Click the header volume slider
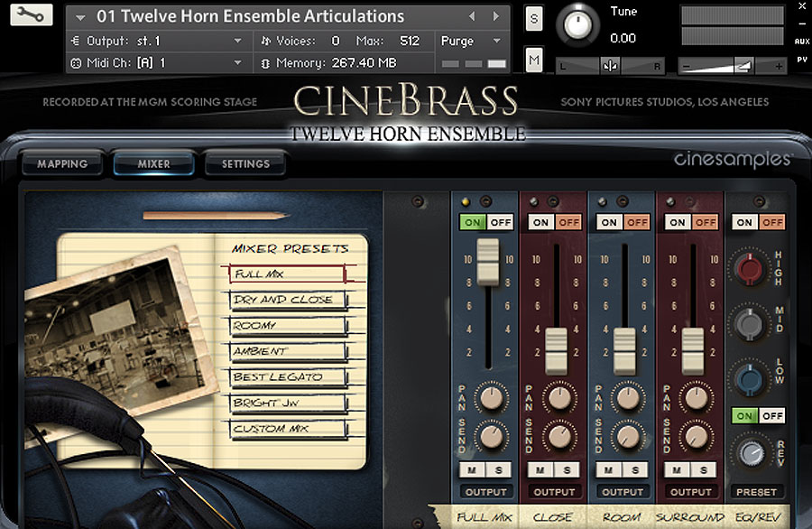 pyautogui.click(x=732, y=66)
